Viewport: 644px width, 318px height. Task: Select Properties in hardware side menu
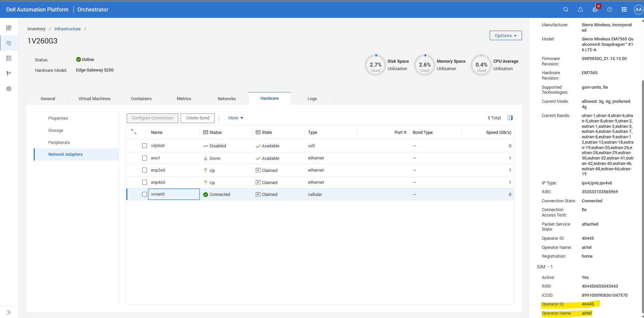(58, 118)
